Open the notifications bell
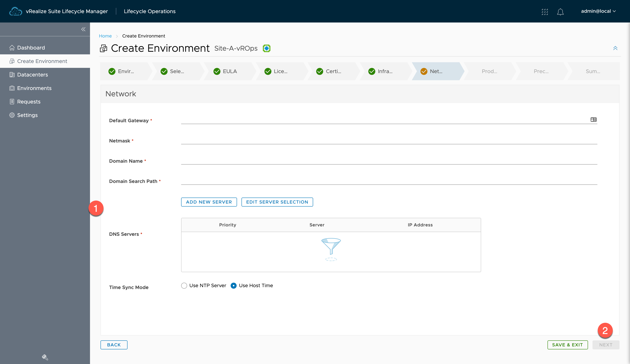 click(x=560, y=11)
